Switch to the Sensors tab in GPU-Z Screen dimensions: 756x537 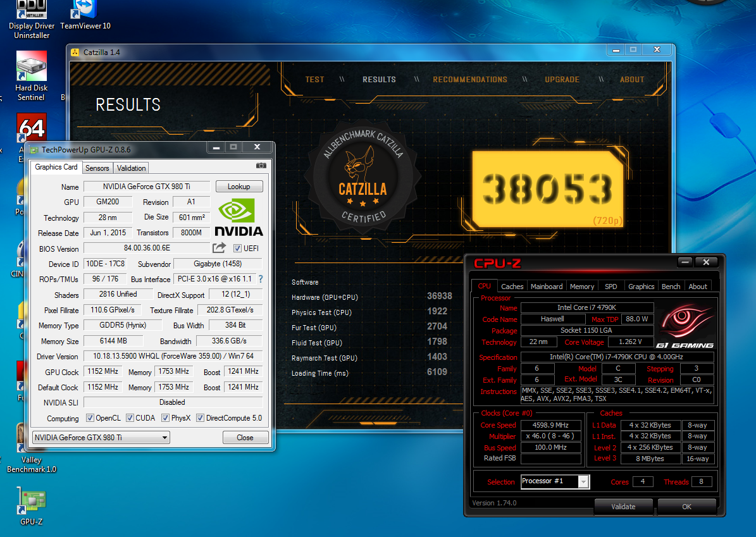click(x=97, y=168)
